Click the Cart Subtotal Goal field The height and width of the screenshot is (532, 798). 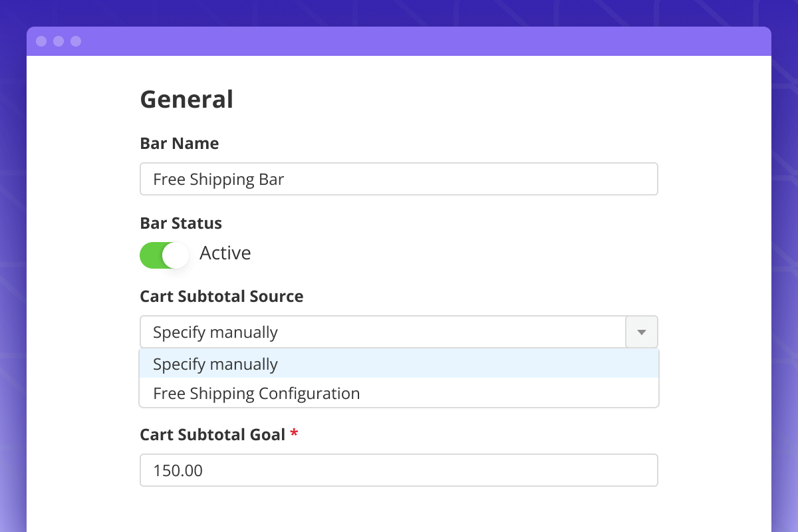(x=399, y=469)
